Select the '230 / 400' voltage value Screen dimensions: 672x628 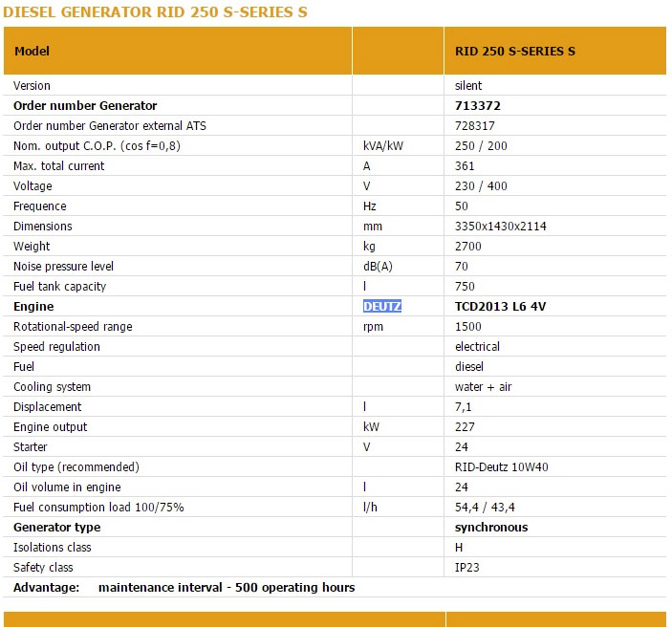[x=481, y=186]
